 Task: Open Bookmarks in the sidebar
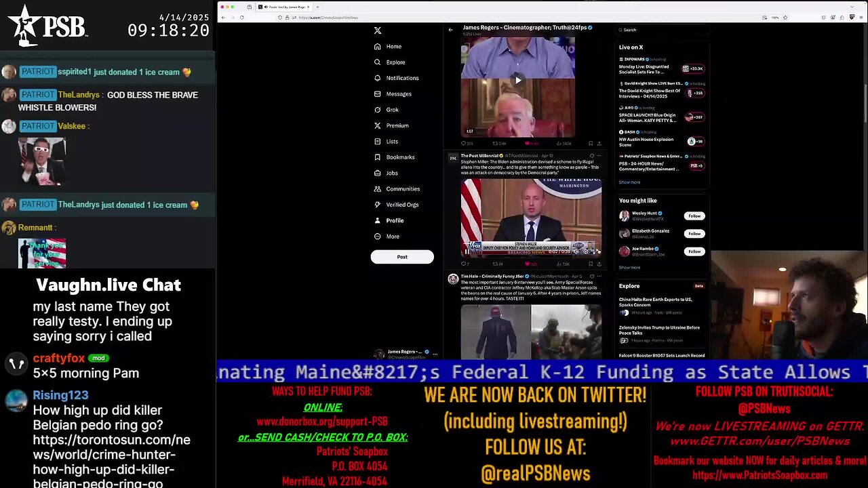point(394,157)
